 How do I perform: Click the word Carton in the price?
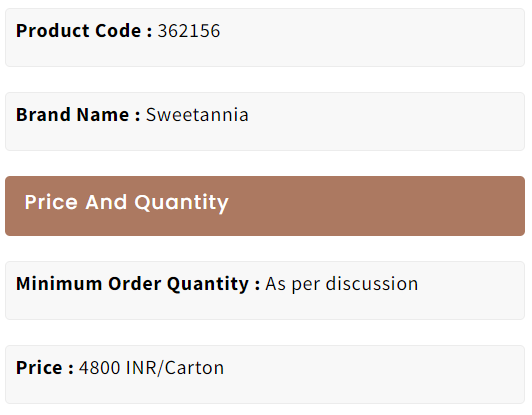click(x=194, y=368)
